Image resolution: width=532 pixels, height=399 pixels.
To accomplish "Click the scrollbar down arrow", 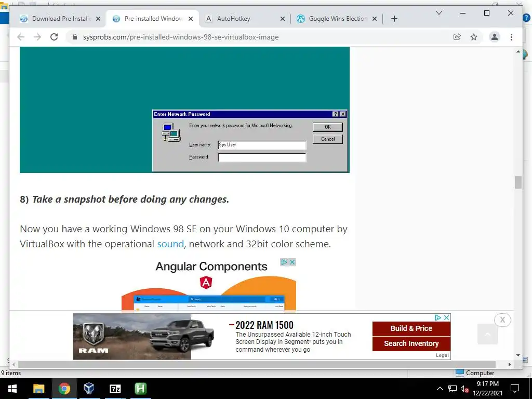I will tap(518, 355).
